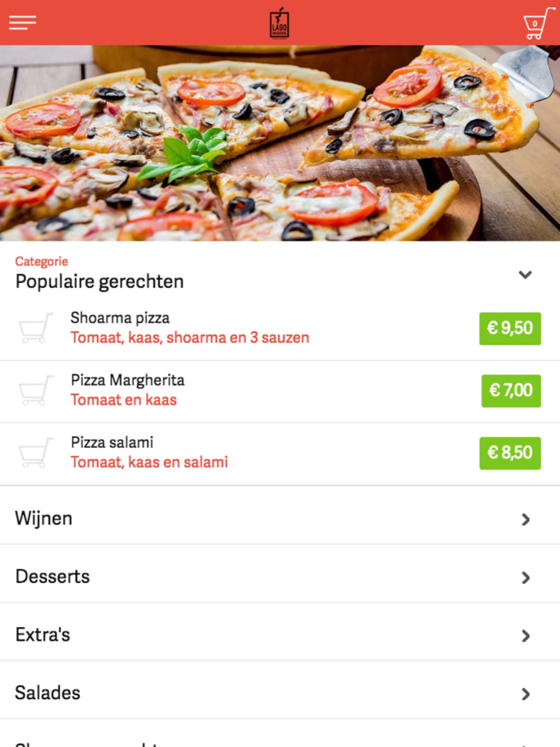The height and width of the screenshot is (747, 560).
Task: Expand the Salades category chevron
Action: click(x=526, y=693)
